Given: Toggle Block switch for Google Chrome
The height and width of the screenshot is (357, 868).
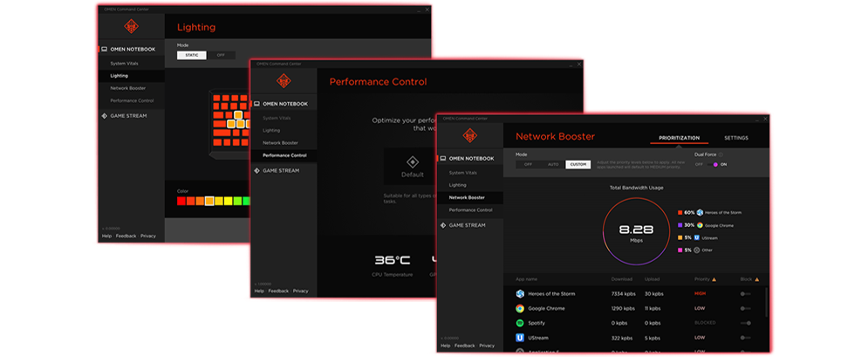Looking at the screenshot, I should 746,308.
